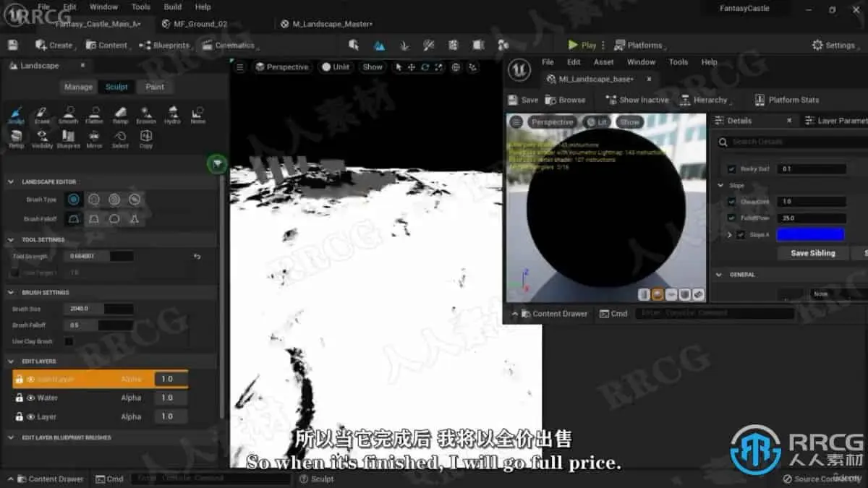Select the region Select tool
The image size is (868, 488).
pyautogui.click(x=120, y=139)
